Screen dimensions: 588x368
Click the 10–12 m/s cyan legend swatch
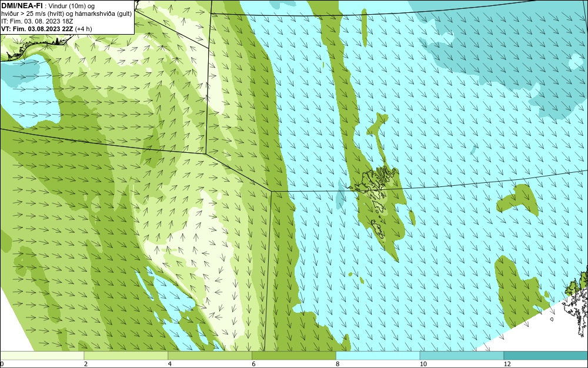click(462, 356)
